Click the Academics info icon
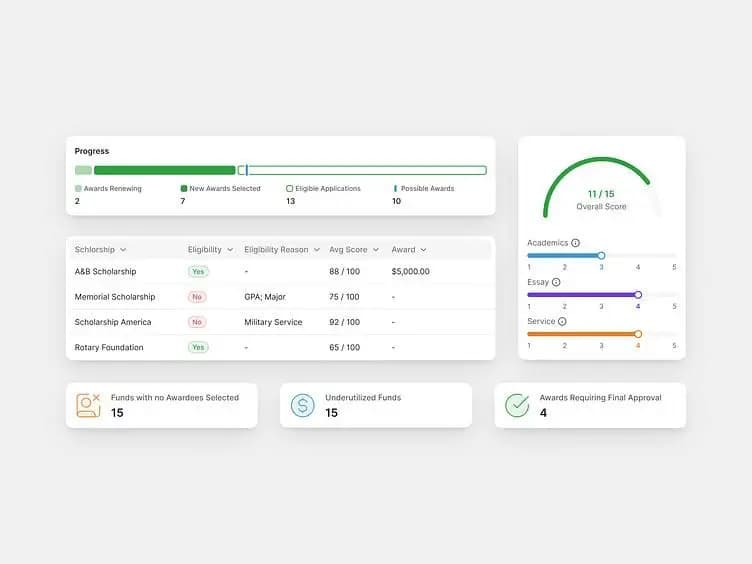 [576, 243]
